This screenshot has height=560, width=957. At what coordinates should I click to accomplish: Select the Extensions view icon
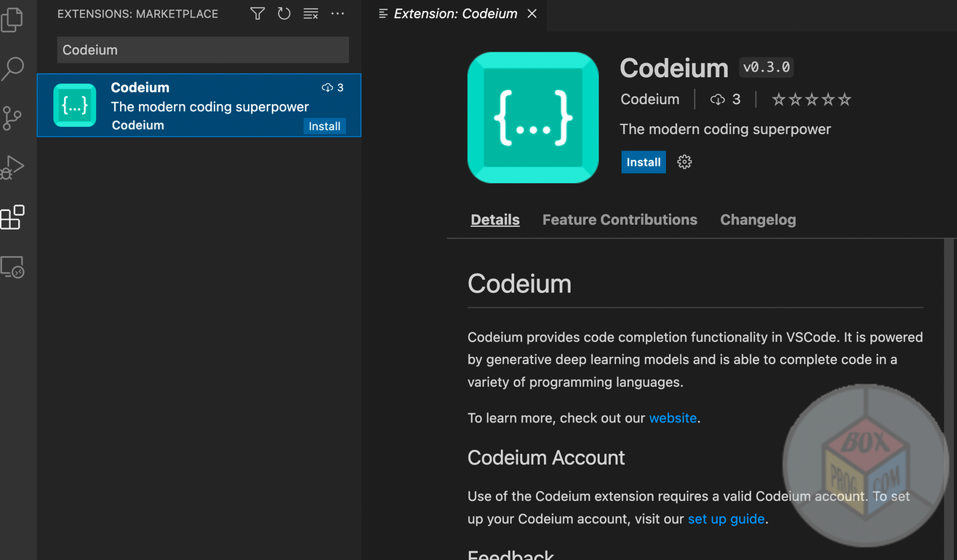tap(12, 217)
